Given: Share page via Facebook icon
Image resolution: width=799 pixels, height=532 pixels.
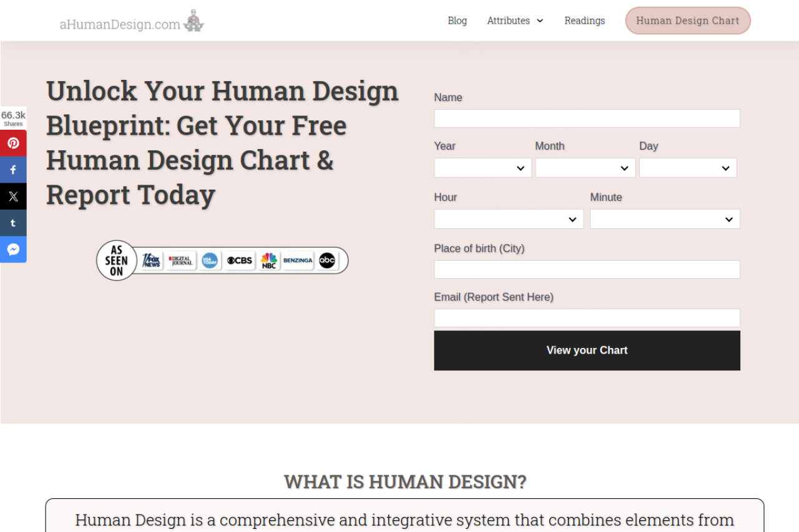Looking at the screenshot, I should (13, 170).
